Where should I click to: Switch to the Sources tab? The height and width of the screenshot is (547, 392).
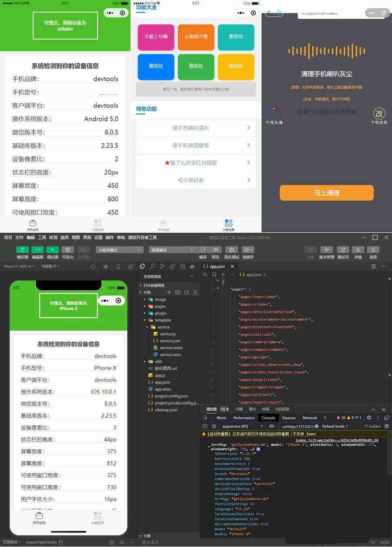288,418
